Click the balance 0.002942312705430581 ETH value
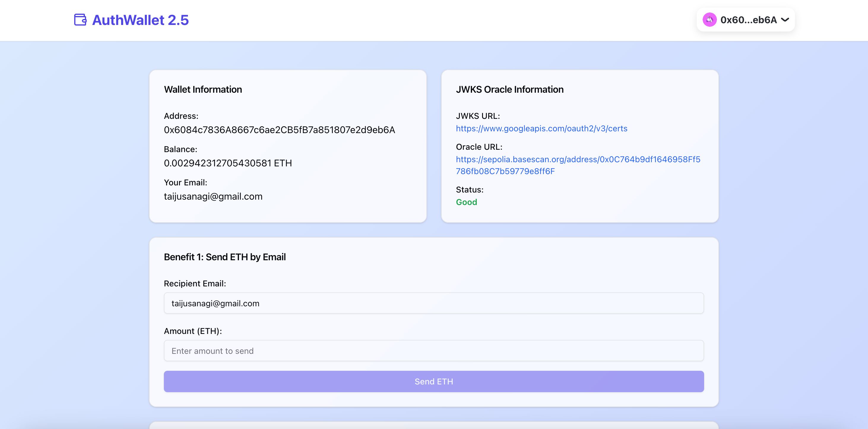 point(228,163)
